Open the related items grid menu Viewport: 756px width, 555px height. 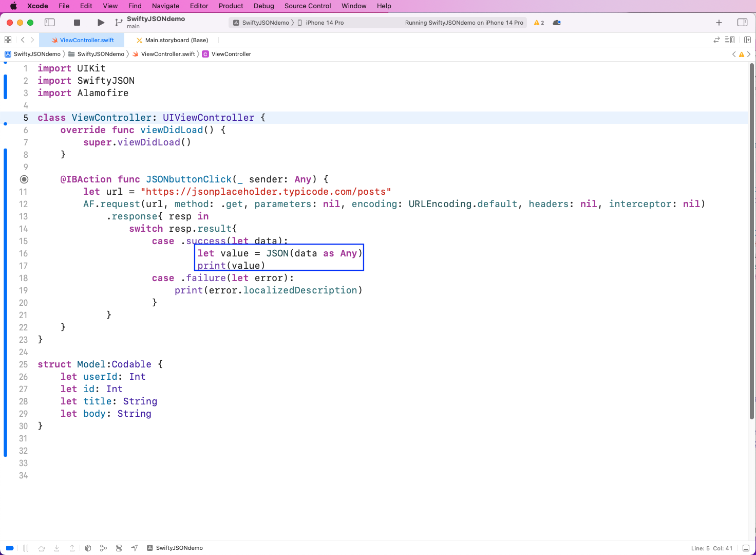pyautogui.click(x=8, y=40)
